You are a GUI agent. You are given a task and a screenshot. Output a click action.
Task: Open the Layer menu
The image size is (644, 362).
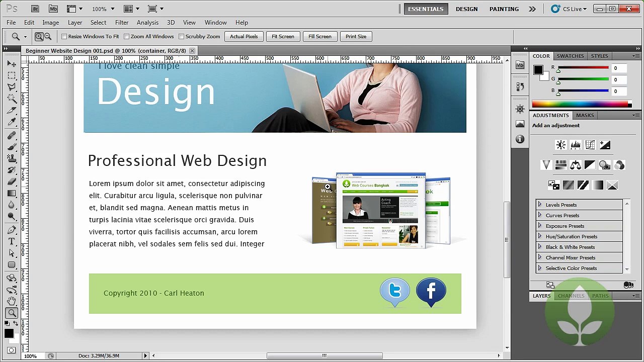[x=75, y=23]
